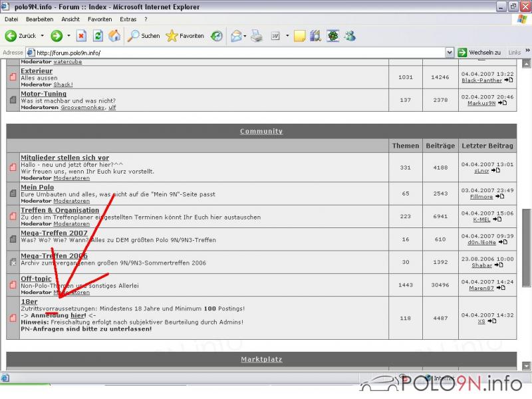Open the Community category header link
The image size is (532, 399).
(261, 131)
